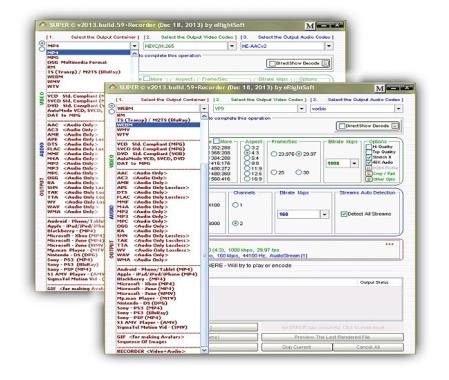Select the highlighted MP4 entry in the back list

pyautogui.click(x=88, y=53)
